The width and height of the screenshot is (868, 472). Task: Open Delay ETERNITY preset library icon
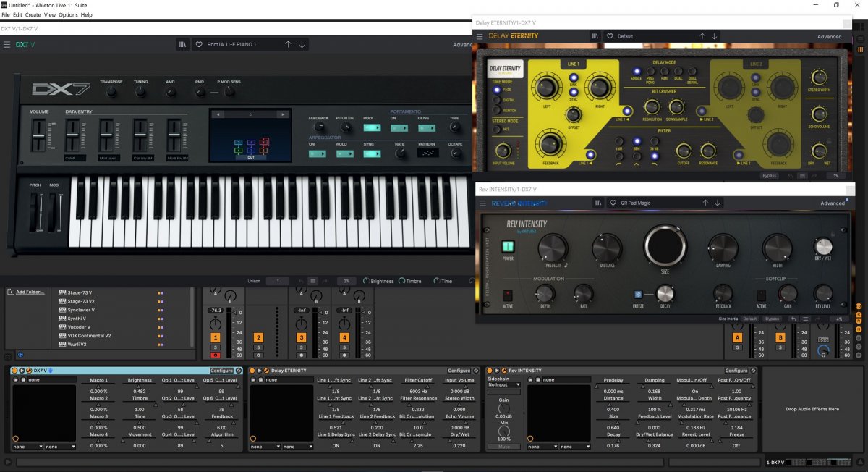tap(595, 36)
